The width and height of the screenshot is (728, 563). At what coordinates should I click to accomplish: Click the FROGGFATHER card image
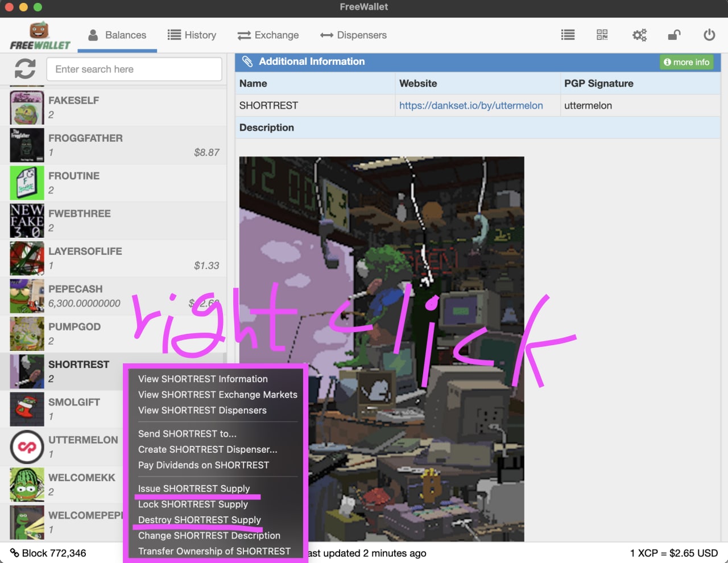tap(27, 145)
